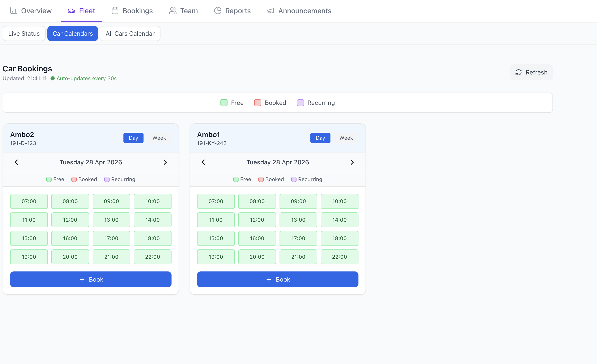597x364 pixels.
Task: Go to next day for Ambo2
Action: (165, 162)
